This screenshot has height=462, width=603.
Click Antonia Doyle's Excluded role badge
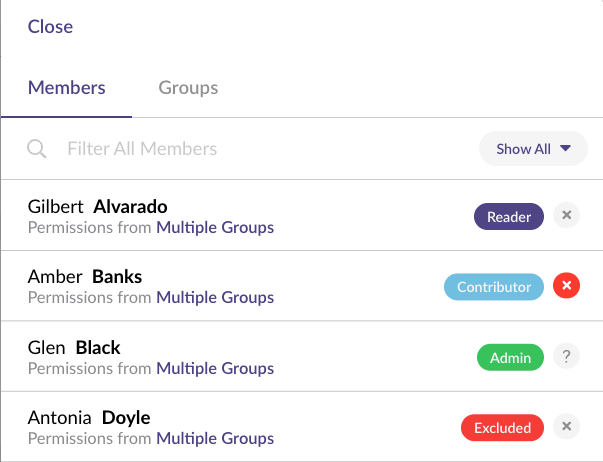[502, 428]
